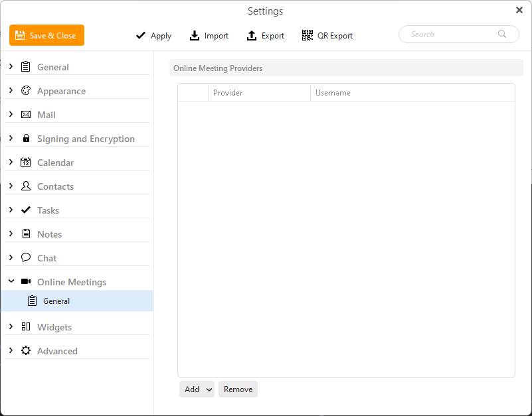This screenshot has width=532, height=416.
Task: Click the Online Meetings camera icon
Action: [x=26, y=281]
